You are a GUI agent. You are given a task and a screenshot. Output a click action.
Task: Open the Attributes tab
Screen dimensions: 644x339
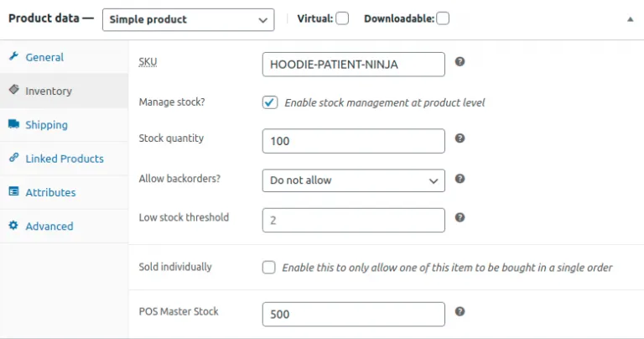coord(50,192)
